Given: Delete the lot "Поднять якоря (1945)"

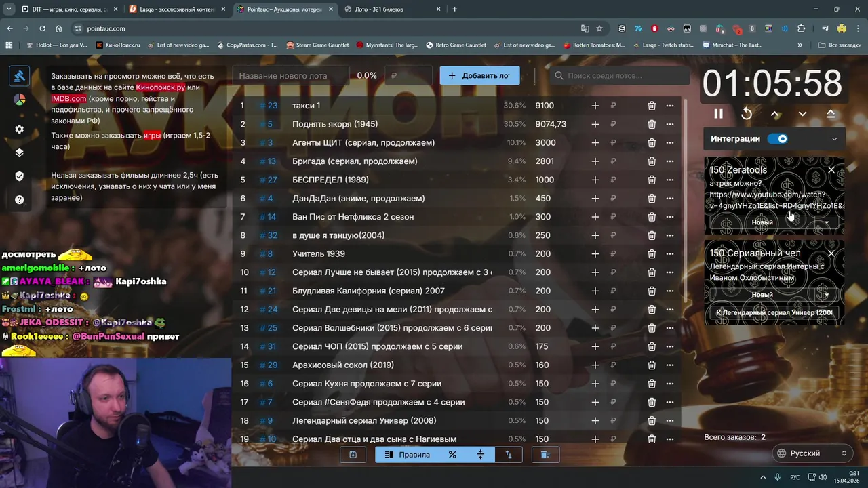Looking at the screenshot, I should tap(652, 124).
